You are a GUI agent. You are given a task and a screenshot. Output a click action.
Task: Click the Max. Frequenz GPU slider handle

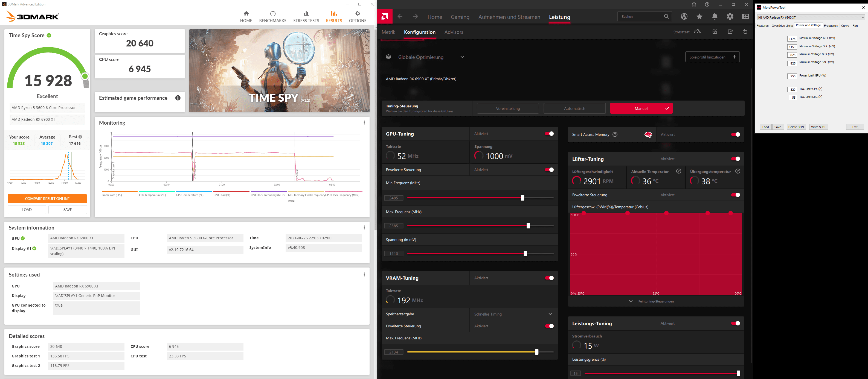[x=528, y=226]
